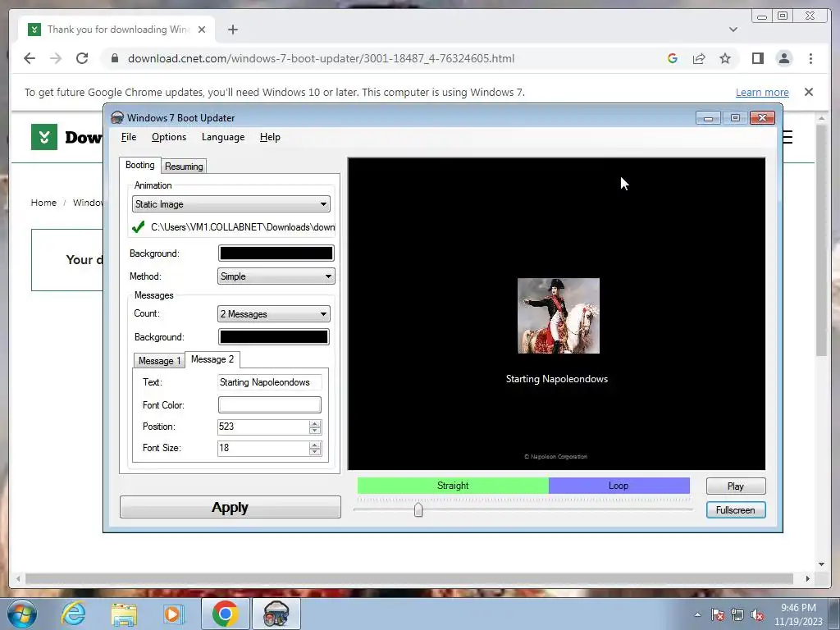
Task: Click the site lock icon
Action: 114,58
